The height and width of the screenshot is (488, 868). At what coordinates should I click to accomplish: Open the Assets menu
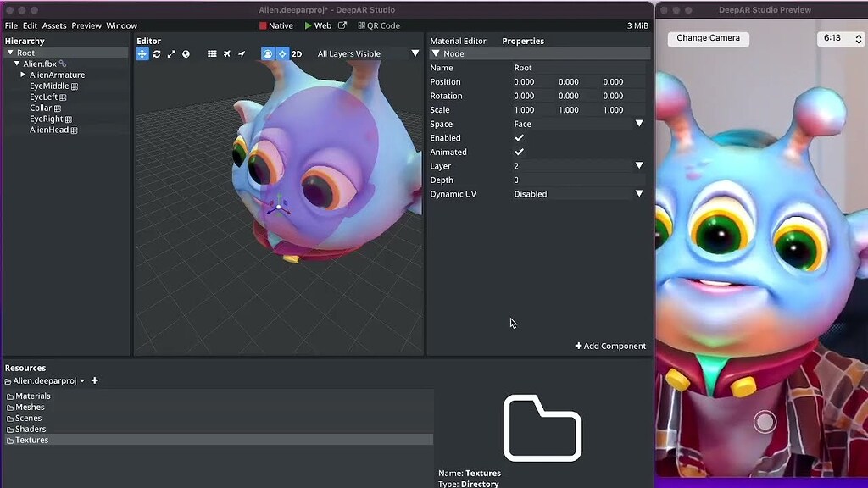(x=53, y=25)
